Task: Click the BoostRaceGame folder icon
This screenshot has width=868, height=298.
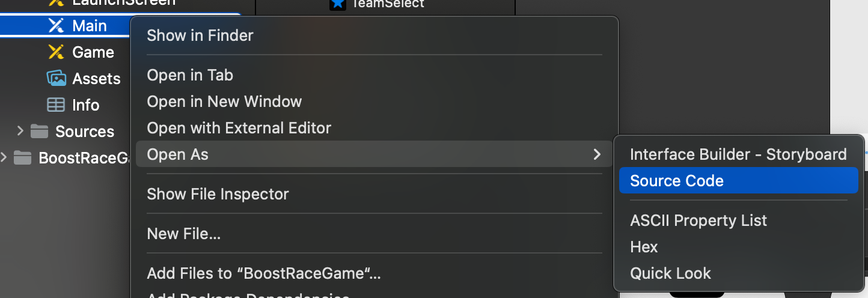Action: [x=22, y=158]
